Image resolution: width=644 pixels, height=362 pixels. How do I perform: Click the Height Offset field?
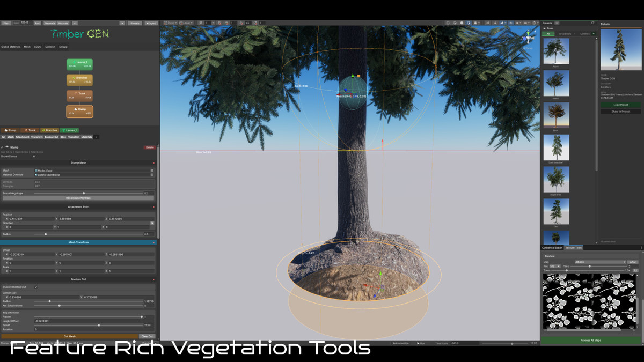click(94, 321)
